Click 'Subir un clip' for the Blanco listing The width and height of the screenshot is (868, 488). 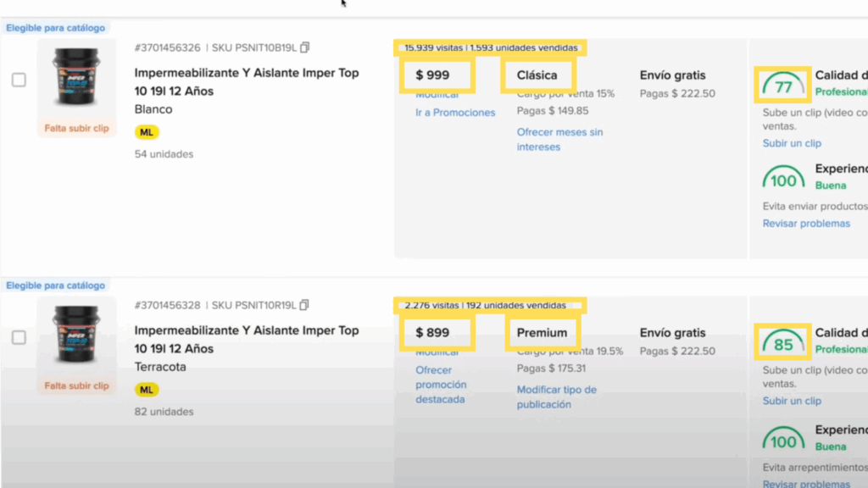[792, 143]
